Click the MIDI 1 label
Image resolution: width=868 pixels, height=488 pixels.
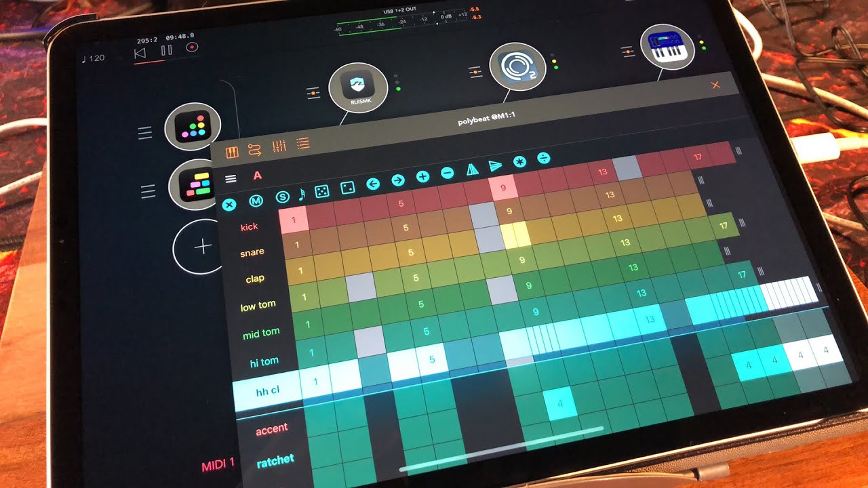tap(218, 465)
